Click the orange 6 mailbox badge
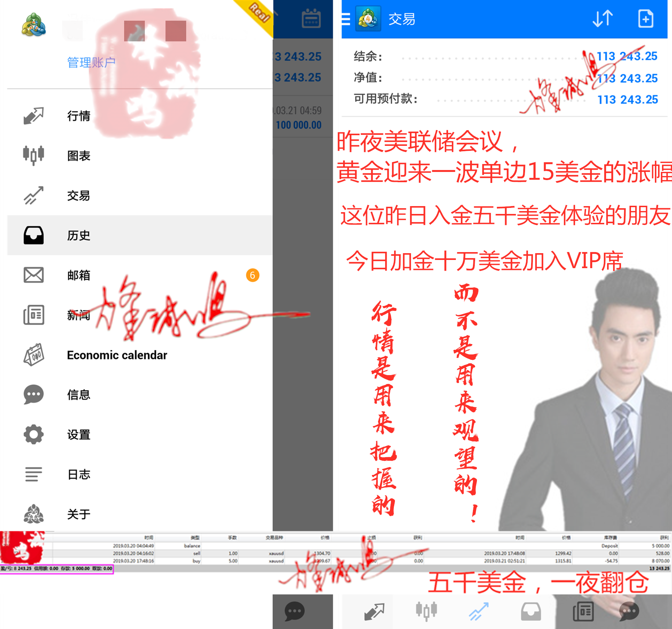This screenshot has width=672, height=629. [x=253, y=275]
